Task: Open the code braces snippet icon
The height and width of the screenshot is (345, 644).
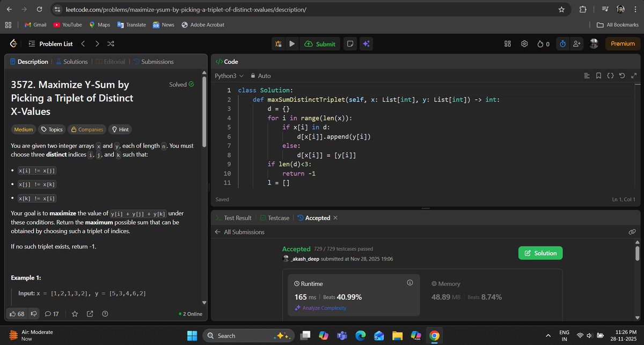Action: [610, 76]
